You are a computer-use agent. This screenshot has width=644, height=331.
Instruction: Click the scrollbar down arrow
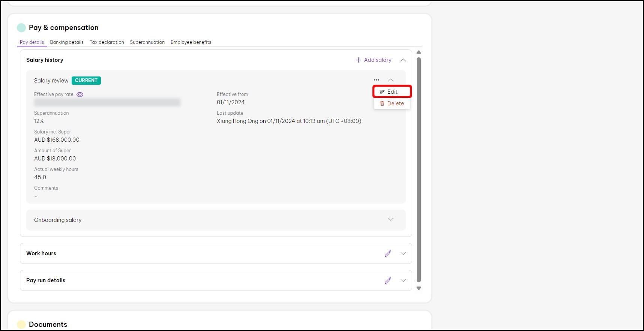tap(419, 288)
